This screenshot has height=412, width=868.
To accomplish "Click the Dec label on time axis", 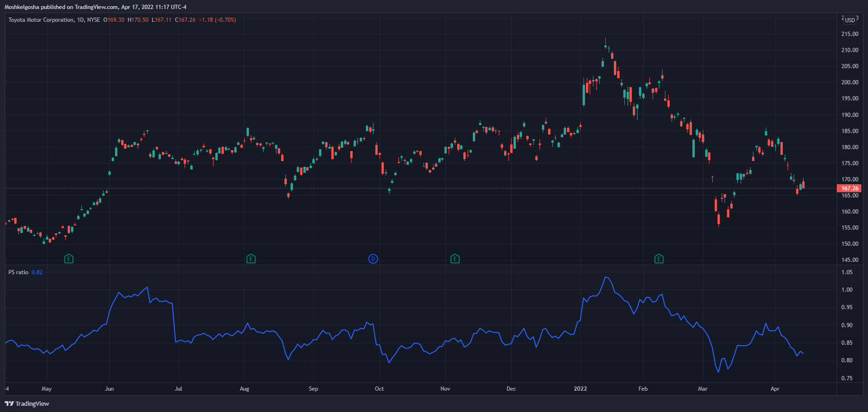I will pos(511,389).
